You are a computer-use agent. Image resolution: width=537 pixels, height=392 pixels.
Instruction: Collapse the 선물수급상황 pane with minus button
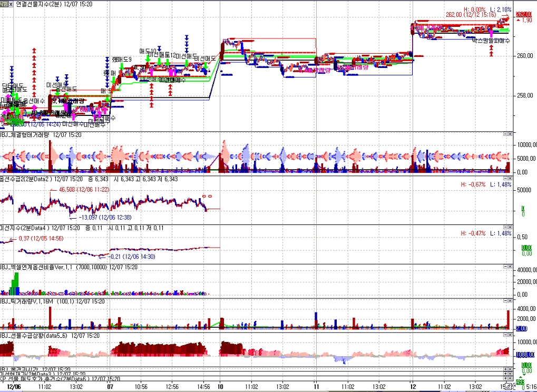[x=504, y=335]
